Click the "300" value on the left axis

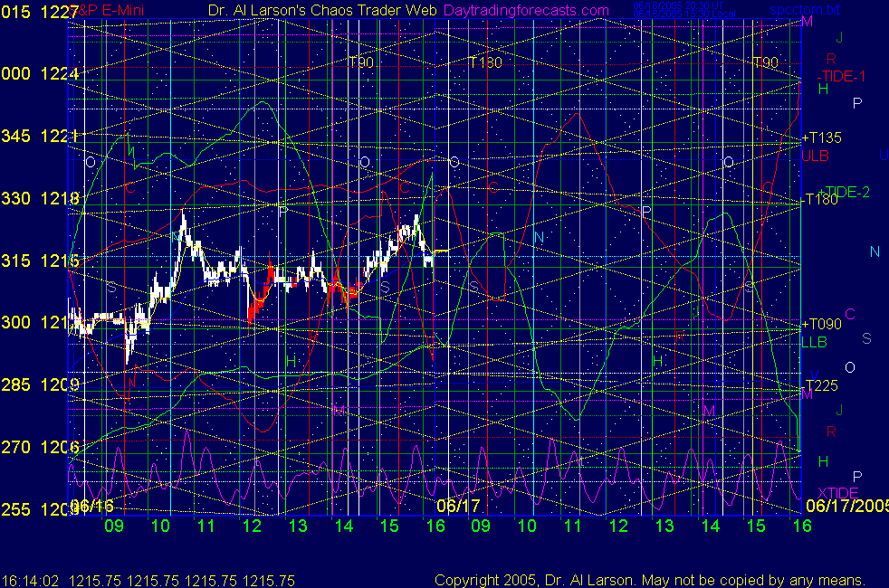coord(15,323)
